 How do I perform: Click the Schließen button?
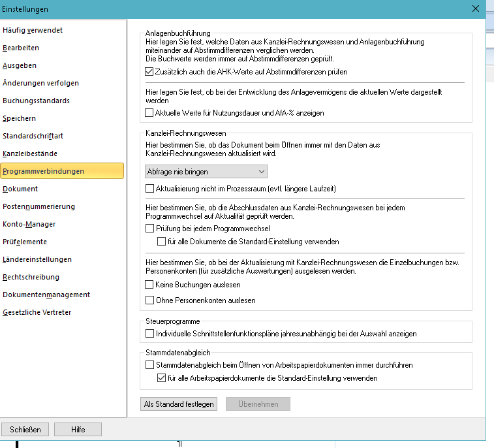click(25, 430)
